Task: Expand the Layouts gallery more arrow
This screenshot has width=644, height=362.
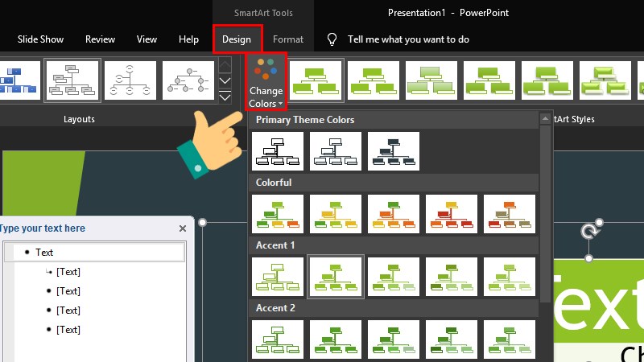Action: coord(225,97)
